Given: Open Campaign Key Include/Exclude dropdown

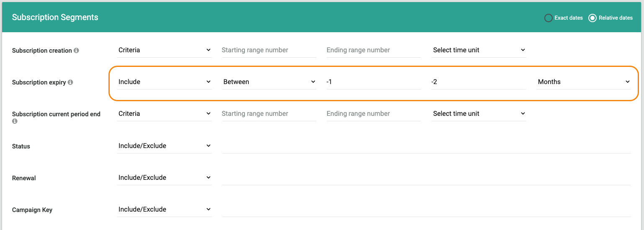Looking at the screenshot, I should 164,210.
